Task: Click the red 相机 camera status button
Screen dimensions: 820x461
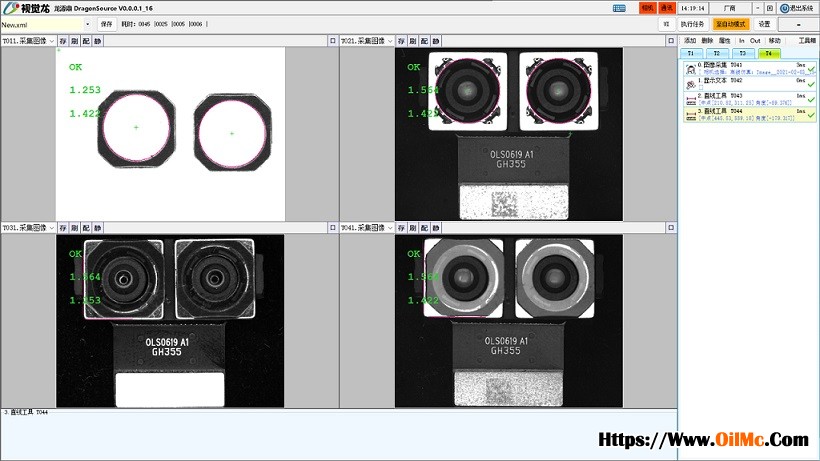Action: coord(647,8)
